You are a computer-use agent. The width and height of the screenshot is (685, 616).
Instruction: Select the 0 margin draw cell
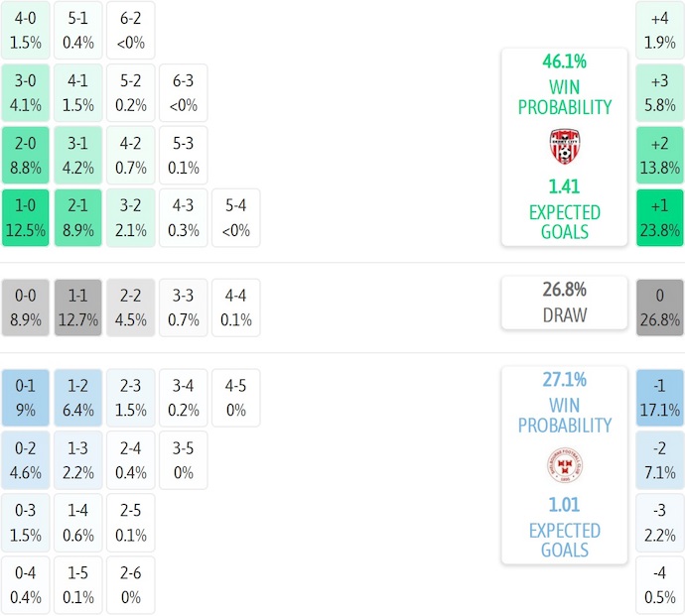click(x=660, y=308)
